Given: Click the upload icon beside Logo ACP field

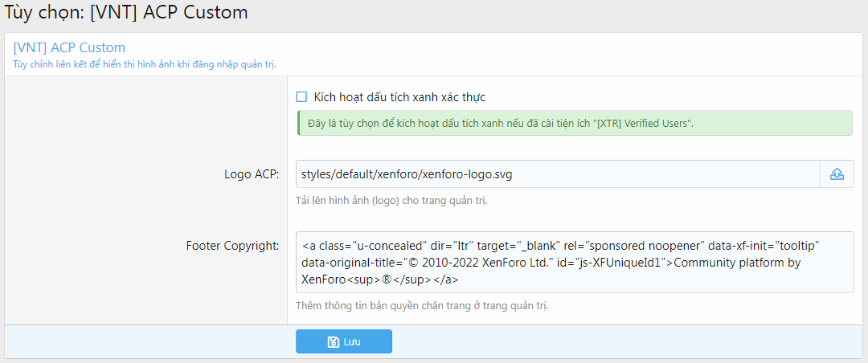Looking at the screenshot, I should (837, 173).
